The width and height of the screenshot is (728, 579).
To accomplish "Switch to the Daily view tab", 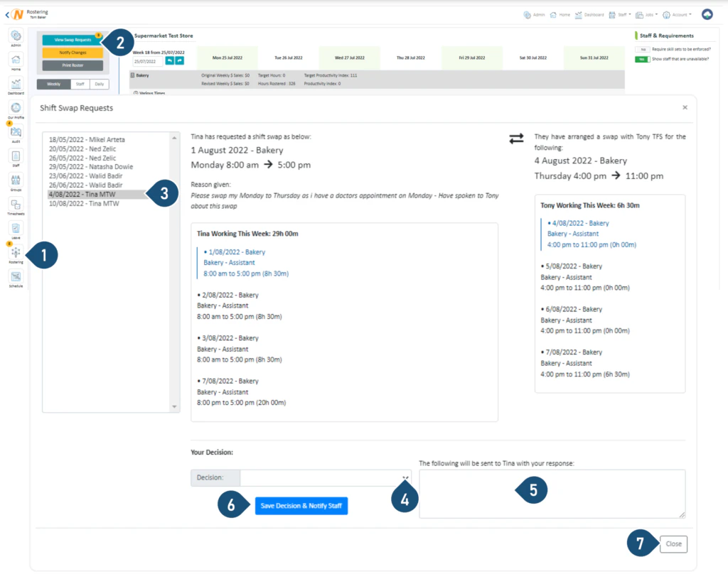I will click(100, 84).
